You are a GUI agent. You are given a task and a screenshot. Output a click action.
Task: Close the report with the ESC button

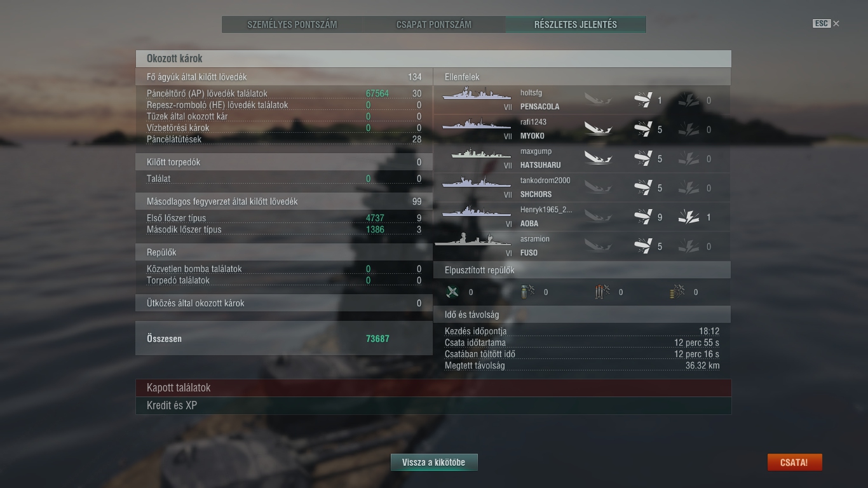(x=826, y=24)
